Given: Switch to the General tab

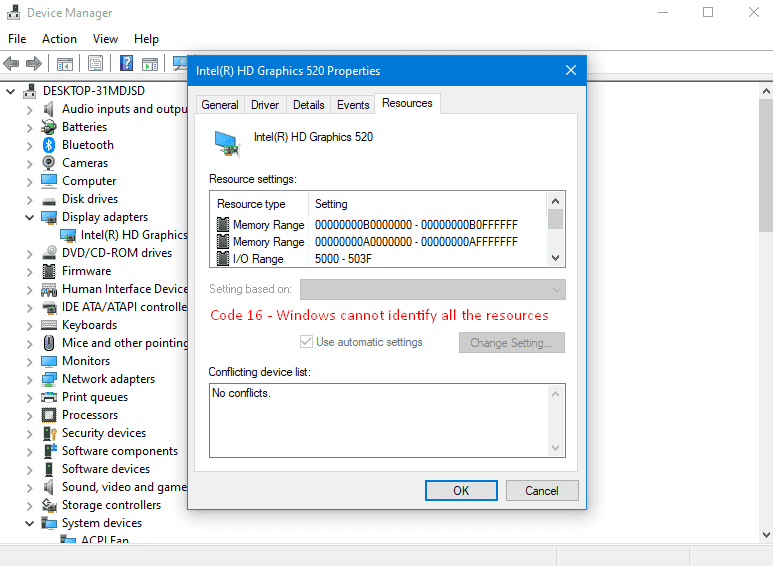Looking at the screenshot, I should point(220,105).
